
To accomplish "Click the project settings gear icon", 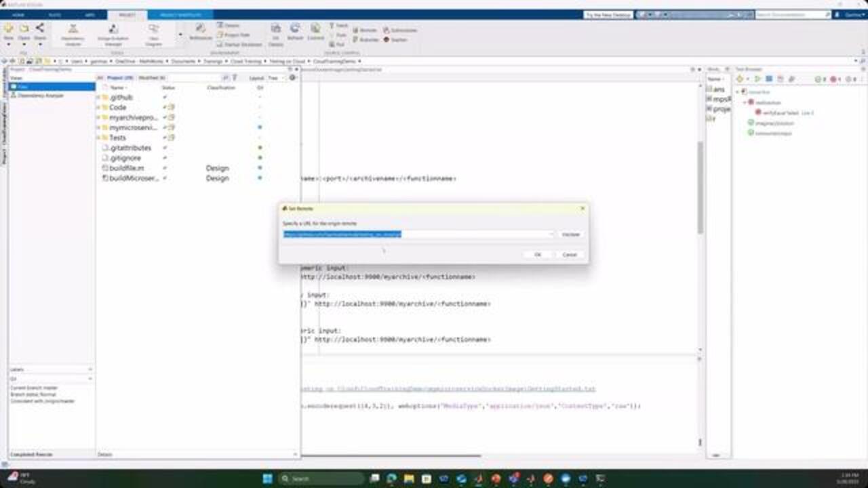I will tap(293, 78).
